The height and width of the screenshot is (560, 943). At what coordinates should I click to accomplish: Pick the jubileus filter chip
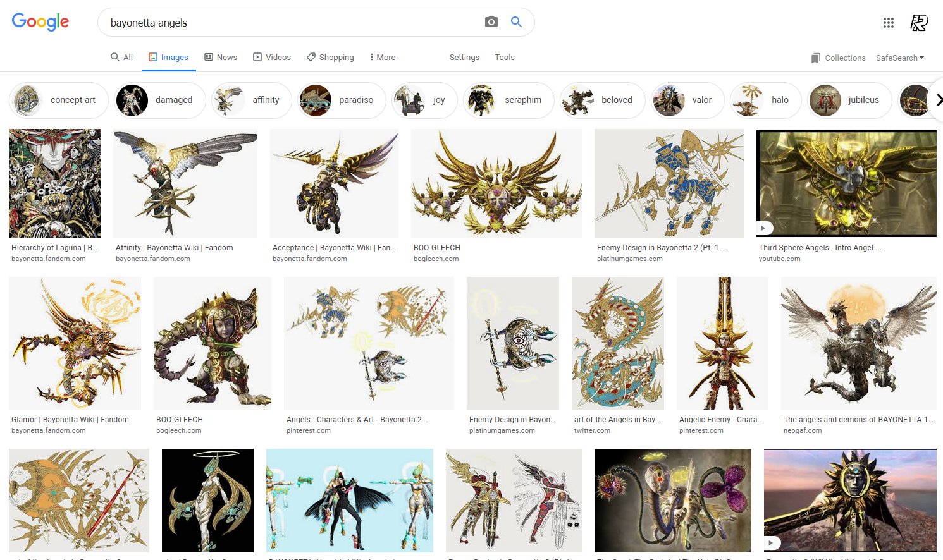(x=849, y=100)
